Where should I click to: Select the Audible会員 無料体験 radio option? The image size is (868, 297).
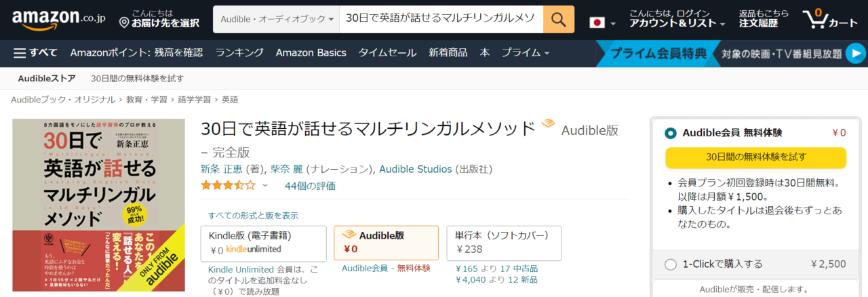(671, 133)
